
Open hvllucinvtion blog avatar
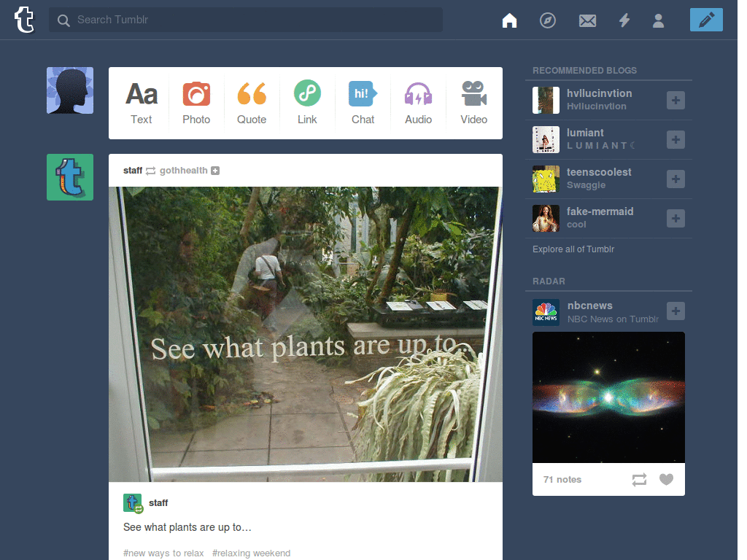pyautogui.click(x=546, y=100)
